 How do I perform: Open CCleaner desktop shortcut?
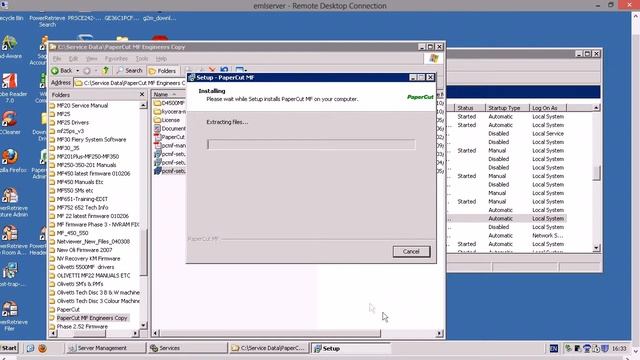coord(10,122)
